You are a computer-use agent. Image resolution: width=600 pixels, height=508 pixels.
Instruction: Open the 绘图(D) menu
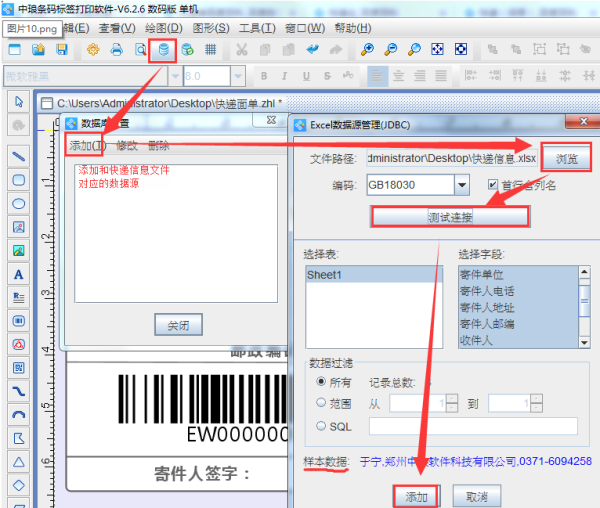pyautogui.click(x=164, y=28)
